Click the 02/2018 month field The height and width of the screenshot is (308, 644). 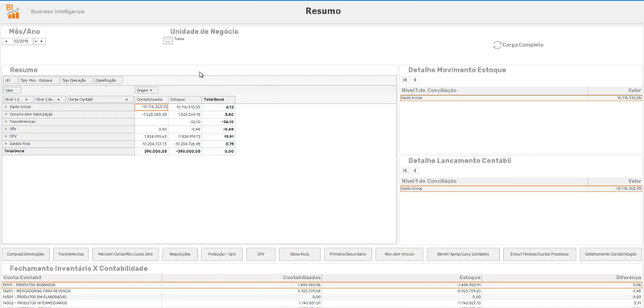tap(21, 42)
